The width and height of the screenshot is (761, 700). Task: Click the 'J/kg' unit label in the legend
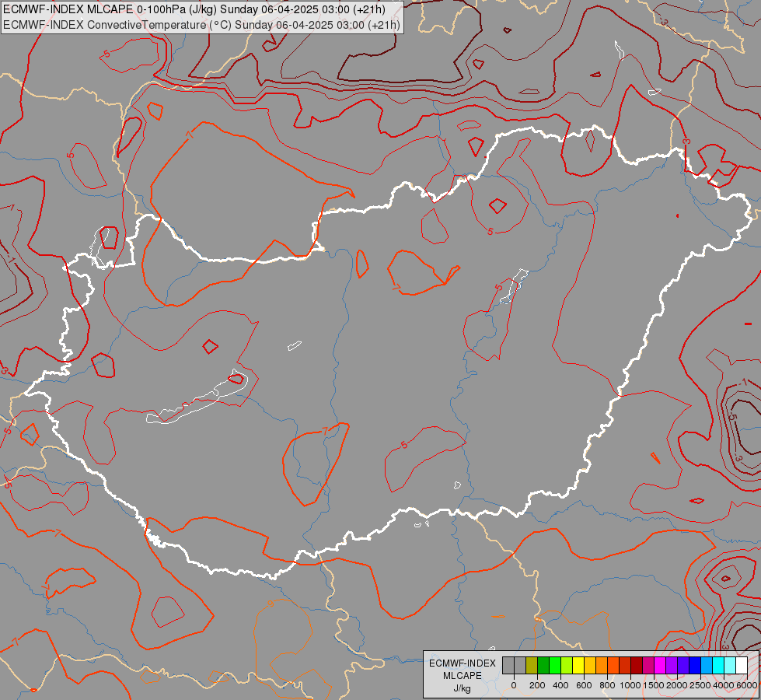pos(462,689)
